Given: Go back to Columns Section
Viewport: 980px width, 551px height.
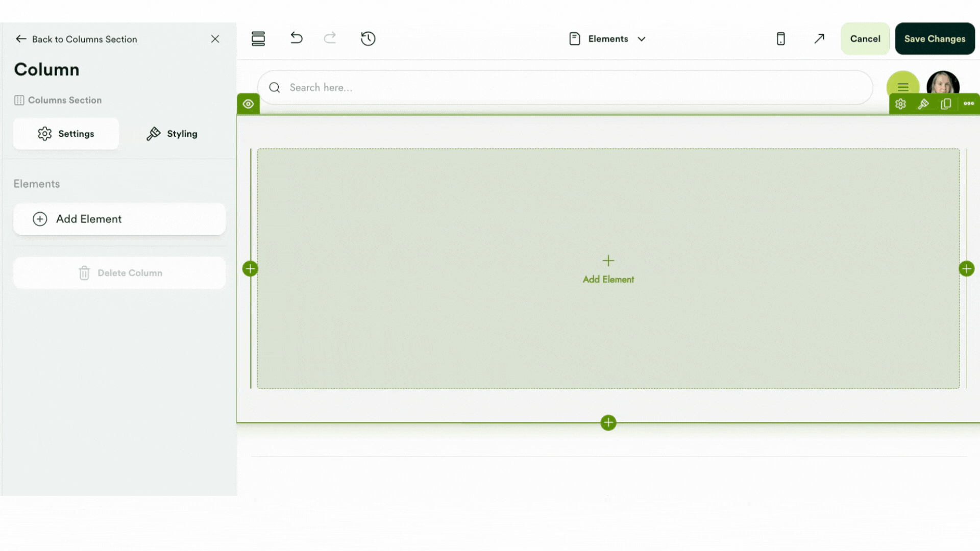Looking at the screenshot, I should coord(77,39).
